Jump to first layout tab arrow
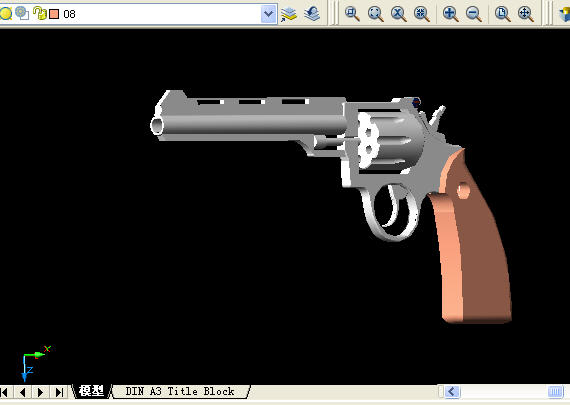The image size is (570, 405). pos(5,392)
